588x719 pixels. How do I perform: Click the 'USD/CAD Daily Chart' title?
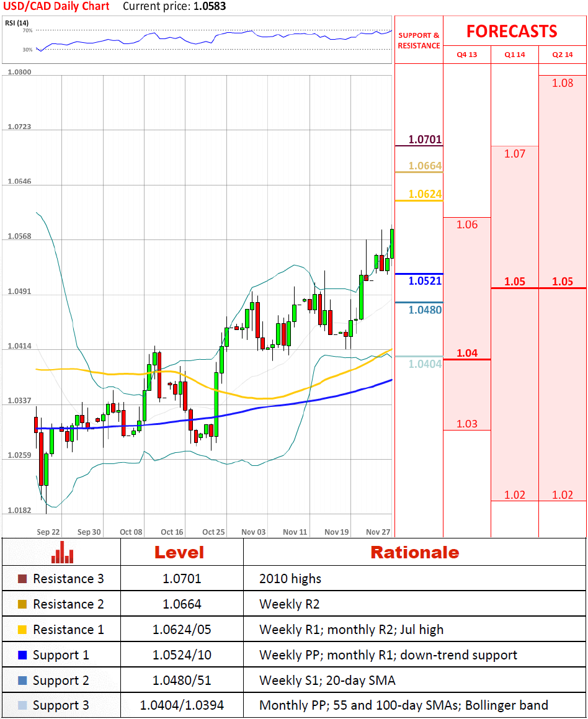[56, 6]
